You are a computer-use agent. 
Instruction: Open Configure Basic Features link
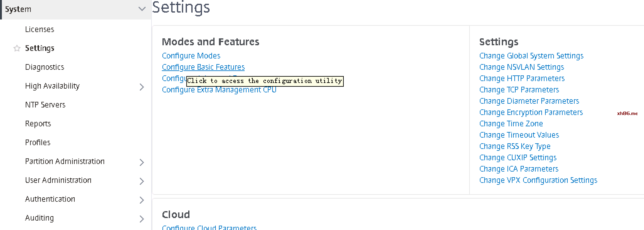pos(203,67)
